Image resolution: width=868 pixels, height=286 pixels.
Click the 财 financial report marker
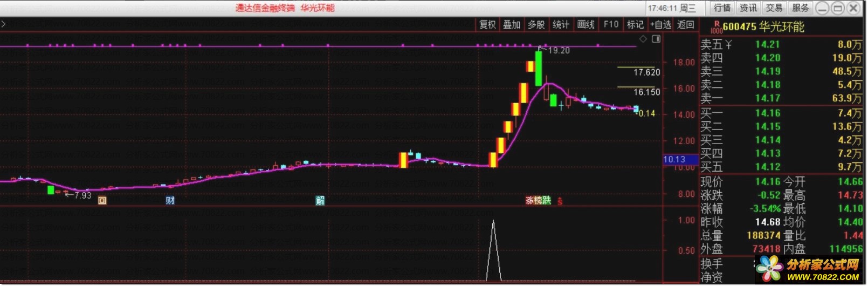170,201
